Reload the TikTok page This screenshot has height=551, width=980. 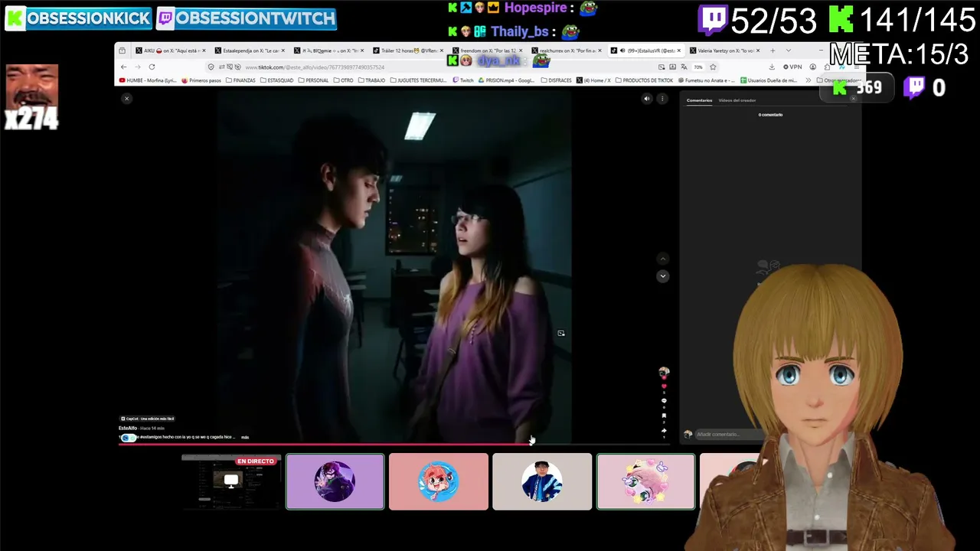pyautogui.click(x=152, y=67)
